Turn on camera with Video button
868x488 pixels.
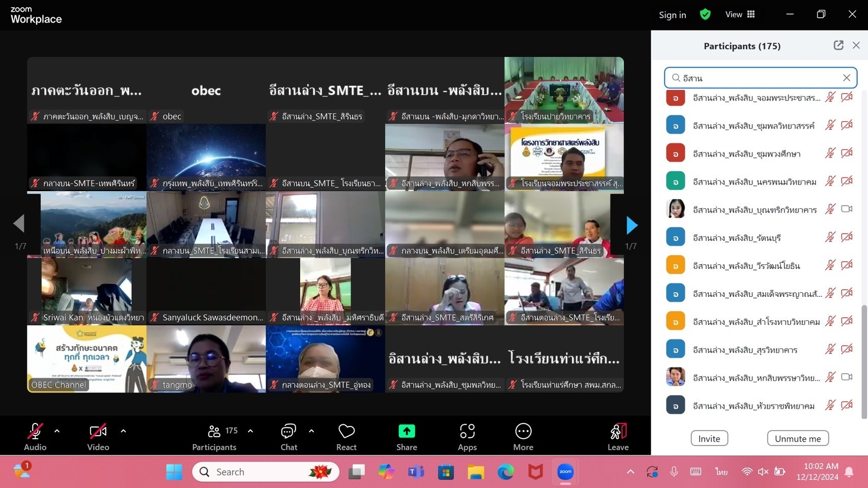98,437
